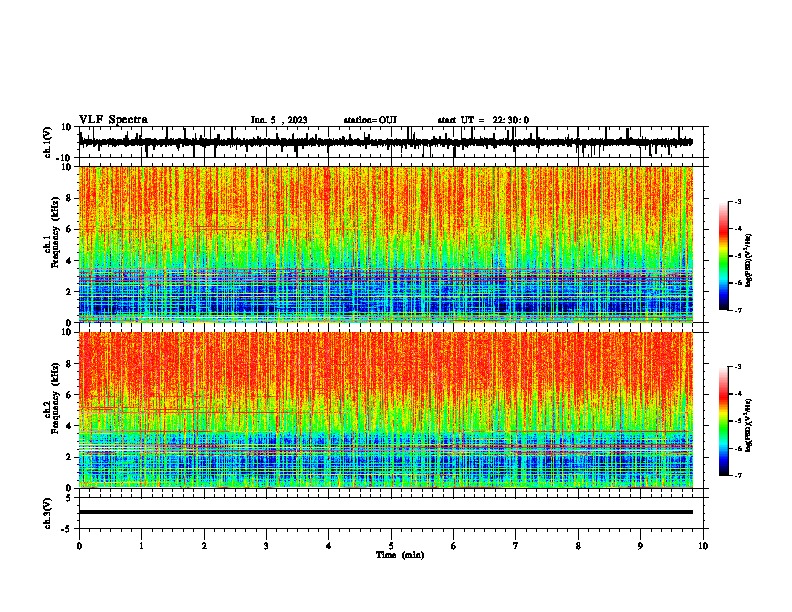Click the ch.3(V) axis label
Image resolution: width=792 pixels, height=612 pixels.
(48, 514)
